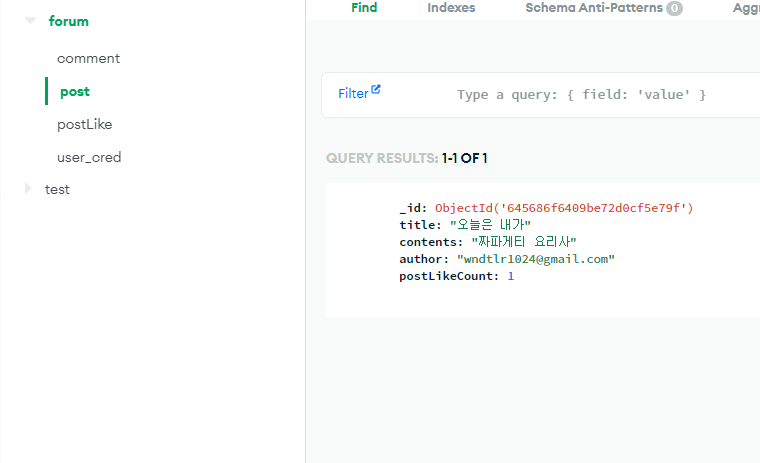Switch to the Find tab
760x463 pixels.
364,8
